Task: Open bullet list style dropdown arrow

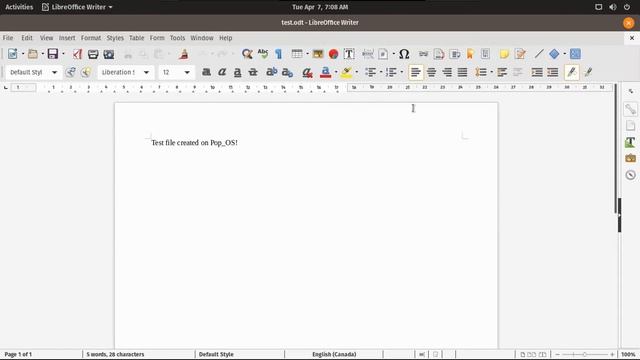Action: click(381, 72)
